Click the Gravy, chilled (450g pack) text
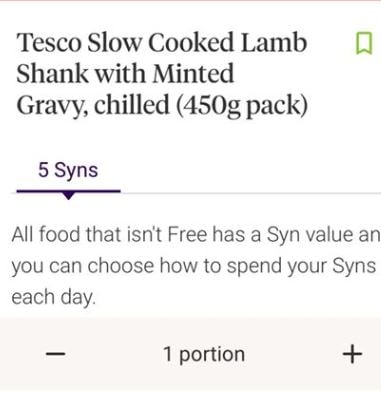 coord(162,105)
